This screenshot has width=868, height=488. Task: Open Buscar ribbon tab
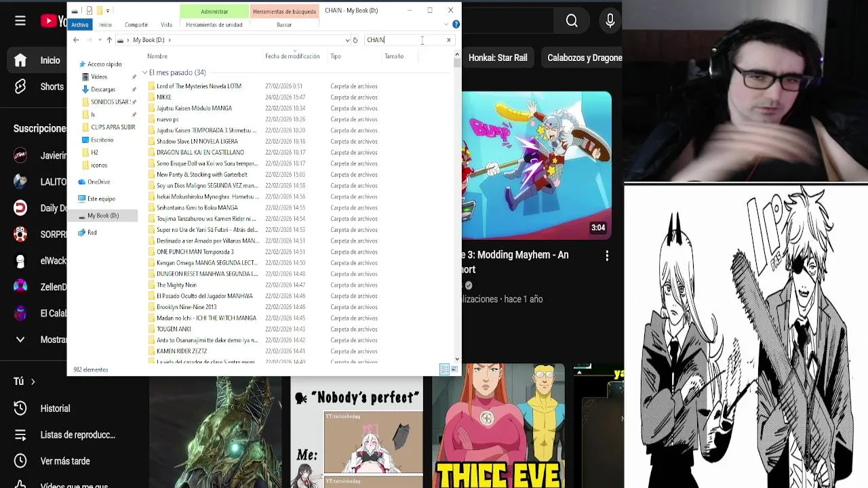click(x=284, y=24)
